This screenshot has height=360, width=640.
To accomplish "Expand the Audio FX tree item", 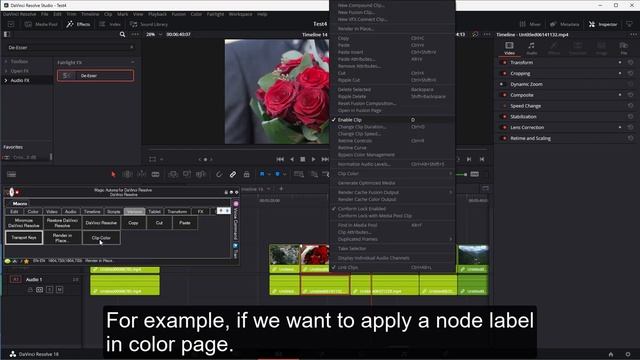I will [x=6, y=80].
